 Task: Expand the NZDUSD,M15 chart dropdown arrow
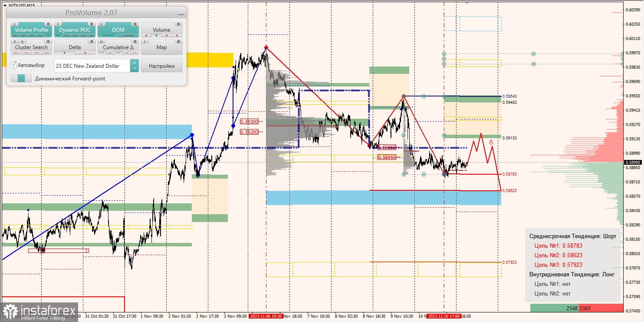pos(5,5)
